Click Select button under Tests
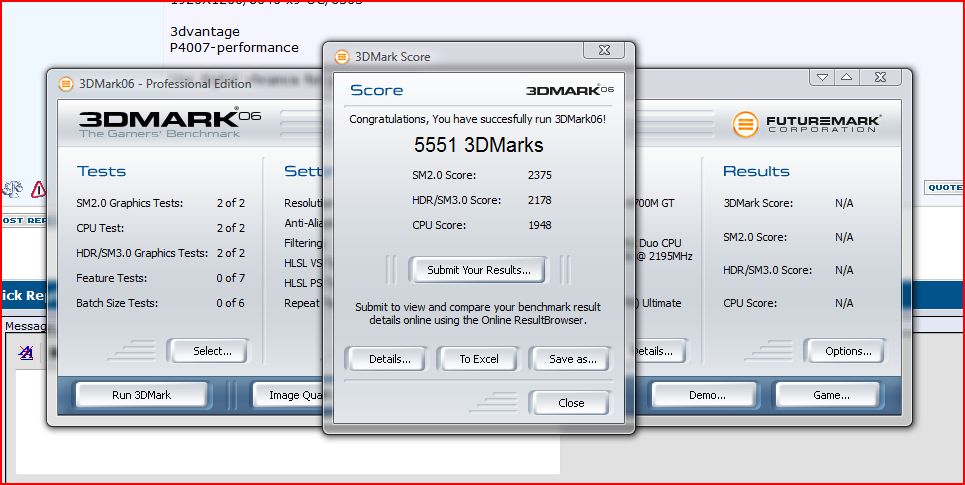Viewport: 965px width, 485px height. pos(209,351)
